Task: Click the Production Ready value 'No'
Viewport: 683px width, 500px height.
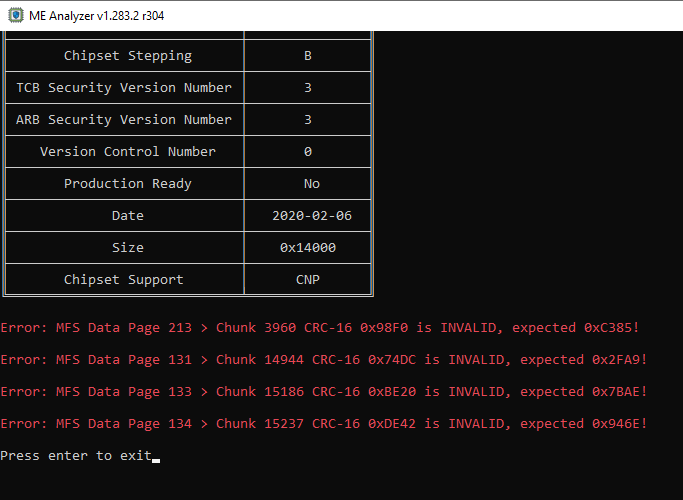Action: pos(312,184)
